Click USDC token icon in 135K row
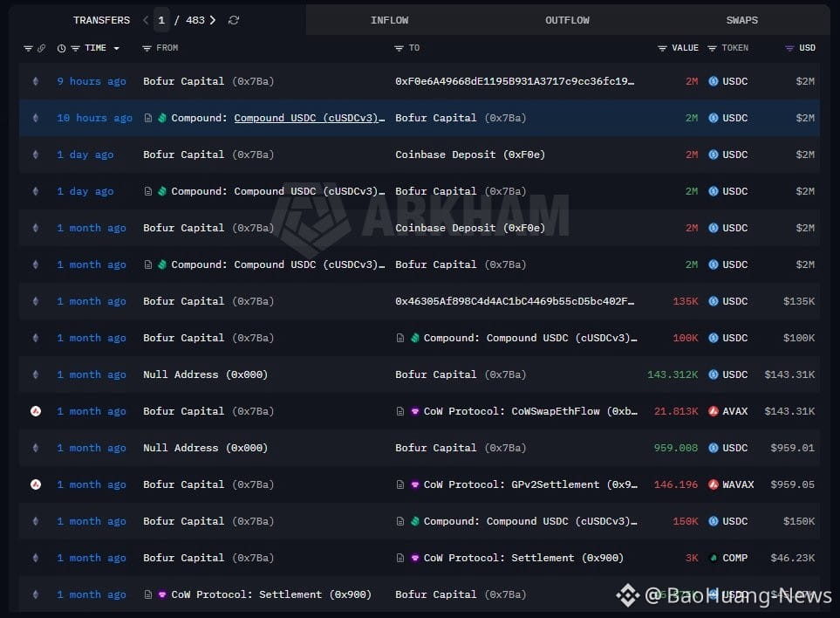The width and height of the screenshot is (840, 618). 713,301
